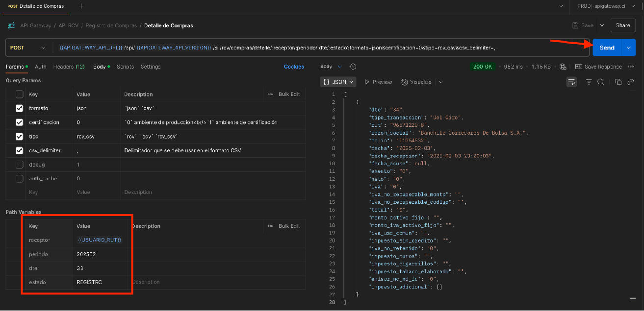Click the Save Response button
This screenshot has width=644, height=311.
coord(598,67)
